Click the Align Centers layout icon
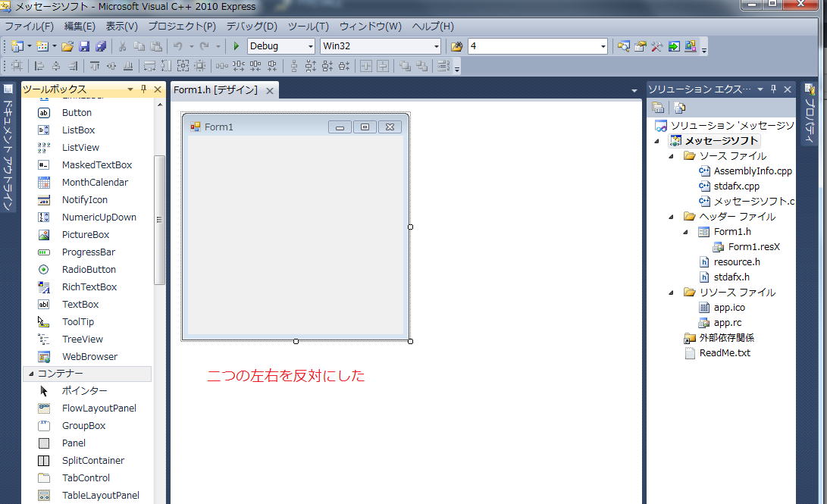The image size is (827, 504). point(56,66)
